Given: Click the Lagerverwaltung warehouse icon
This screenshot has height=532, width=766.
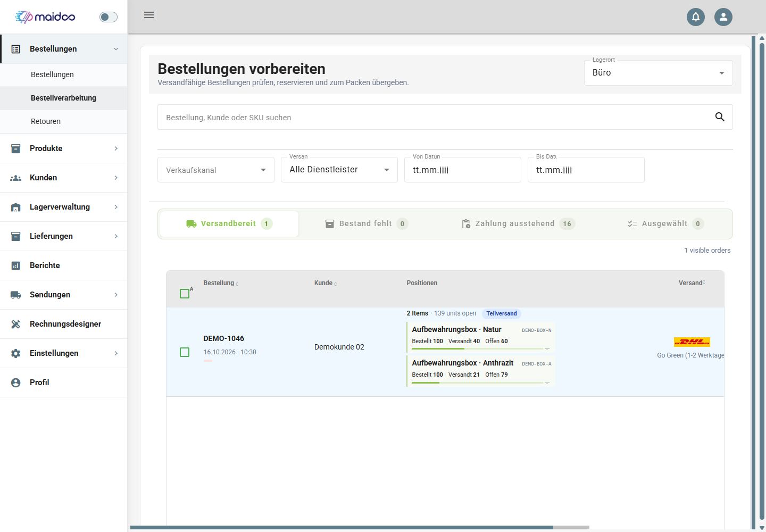Looking at the screenshot, I should 16,207.
